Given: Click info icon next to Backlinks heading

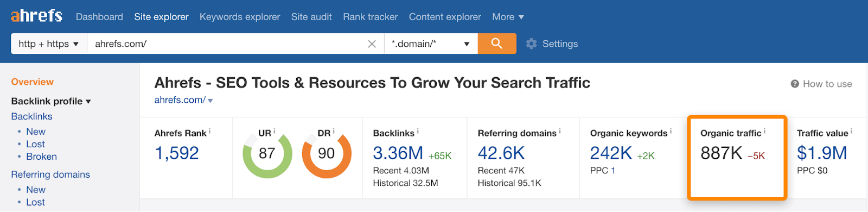Looking at the screenshot, I should point(418,131).
